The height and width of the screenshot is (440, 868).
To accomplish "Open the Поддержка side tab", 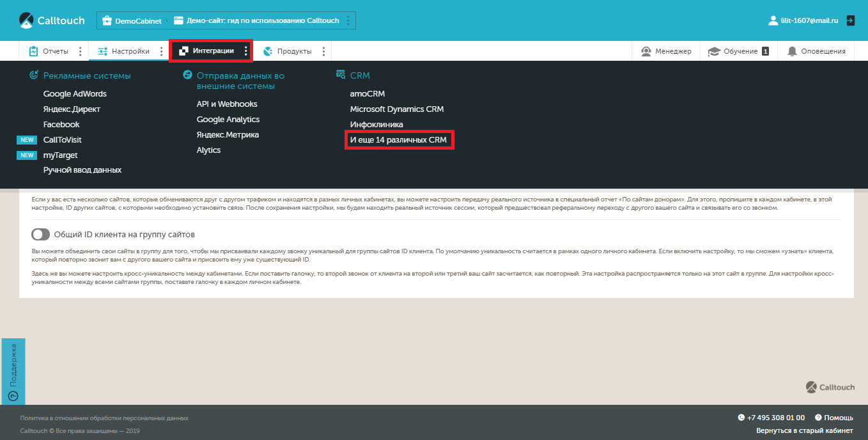I will [13, 371].
